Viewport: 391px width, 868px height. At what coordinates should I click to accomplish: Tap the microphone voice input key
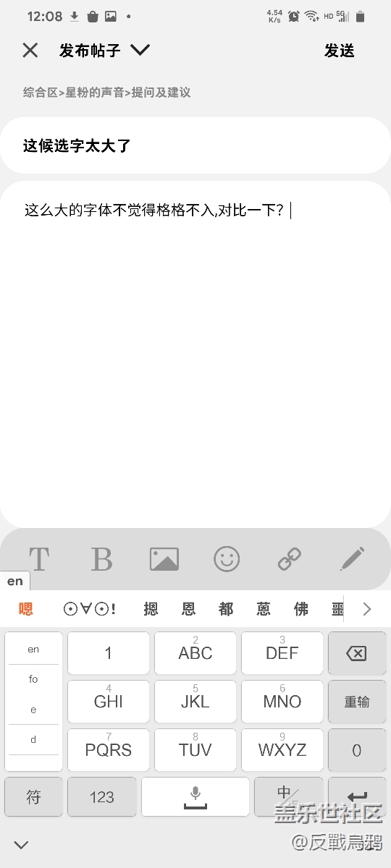195,796
